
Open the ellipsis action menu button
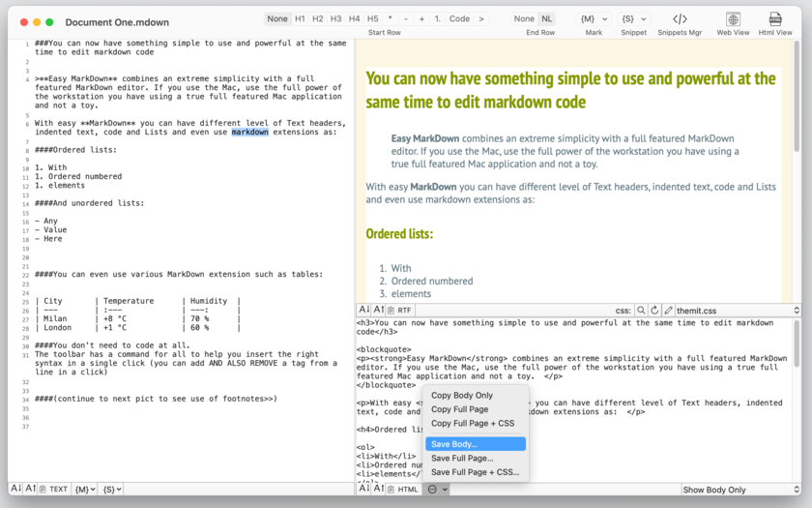pos(437,489)
